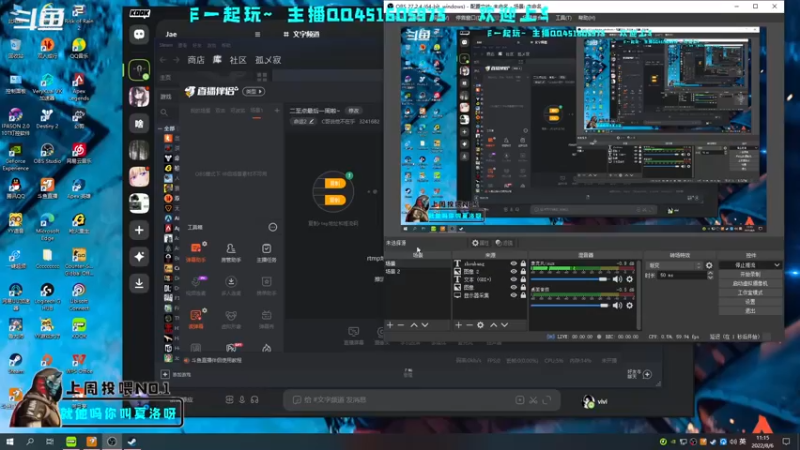Open scene transition properties gear icon
Viewport: 800px width, 450px height.
click(x=709, y=265)
